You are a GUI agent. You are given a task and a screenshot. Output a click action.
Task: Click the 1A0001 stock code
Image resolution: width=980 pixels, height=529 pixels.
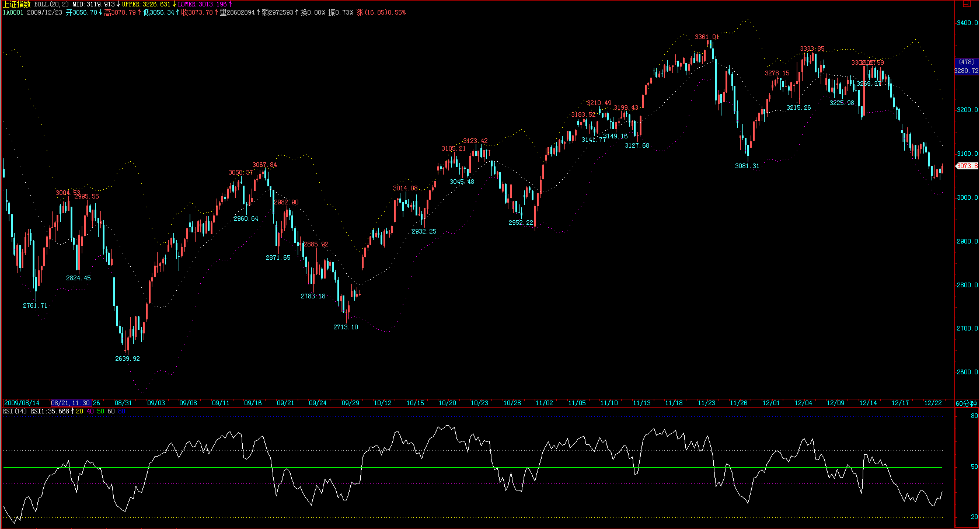[13, 12]
